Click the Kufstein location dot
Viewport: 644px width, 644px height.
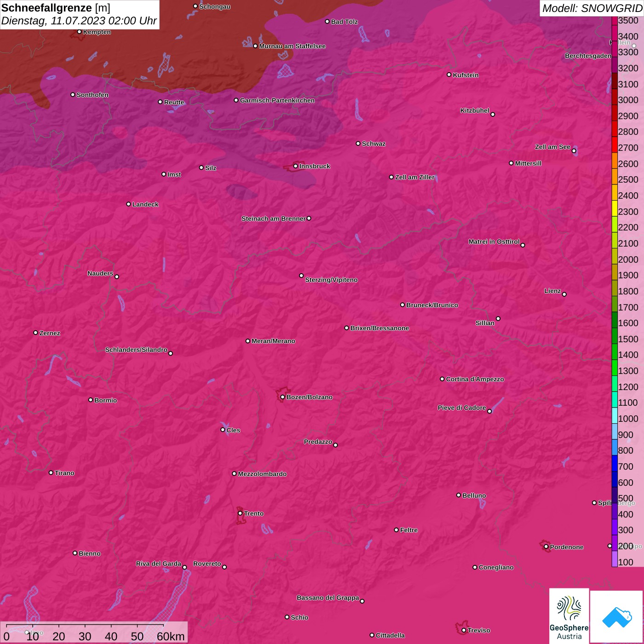[449, 75]
